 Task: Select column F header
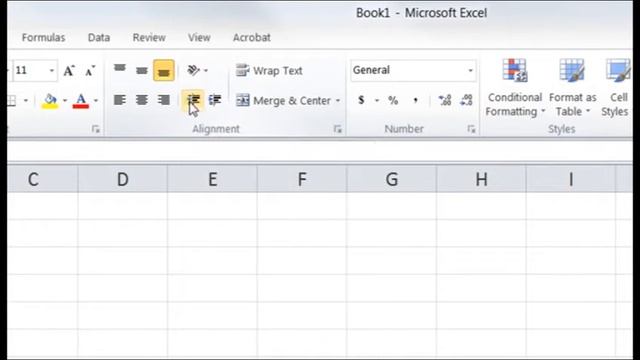point(302,179)
